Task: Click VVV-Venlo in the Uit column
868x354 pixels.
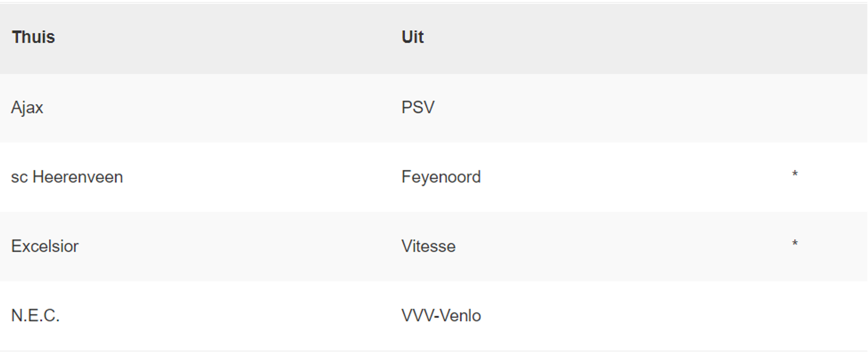Action: 441,316
